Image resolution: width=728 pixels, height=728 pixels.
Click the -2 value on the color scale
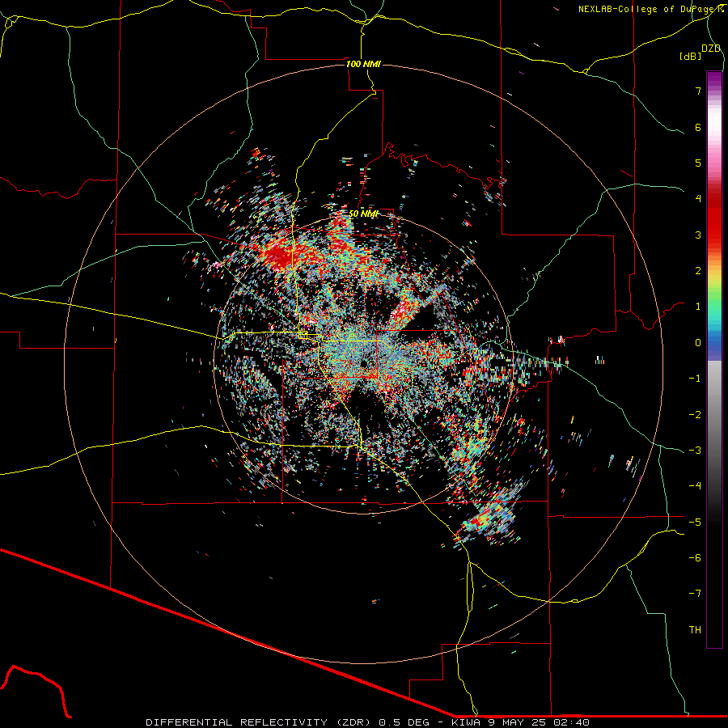pos(695,414)
